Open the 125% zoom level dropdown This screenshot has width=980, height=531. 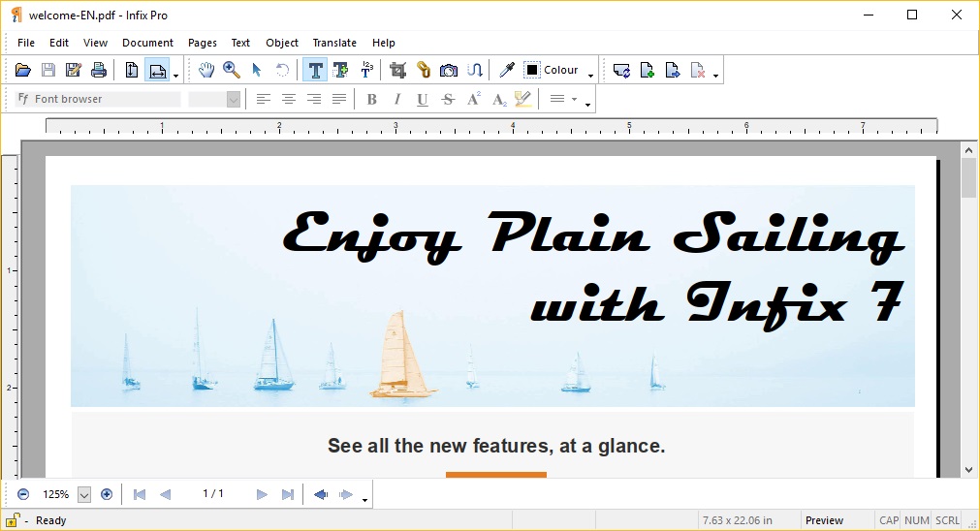point(84,495)
